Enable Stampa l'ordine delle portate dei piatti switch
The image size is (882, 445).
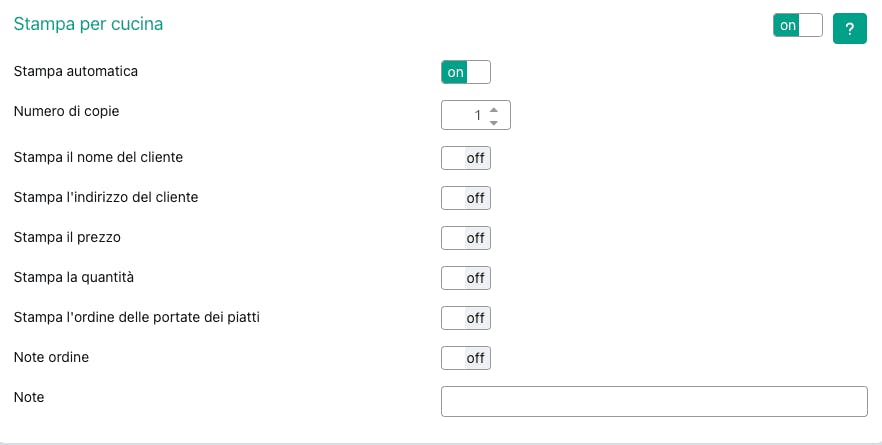click(x=466, y=318)
